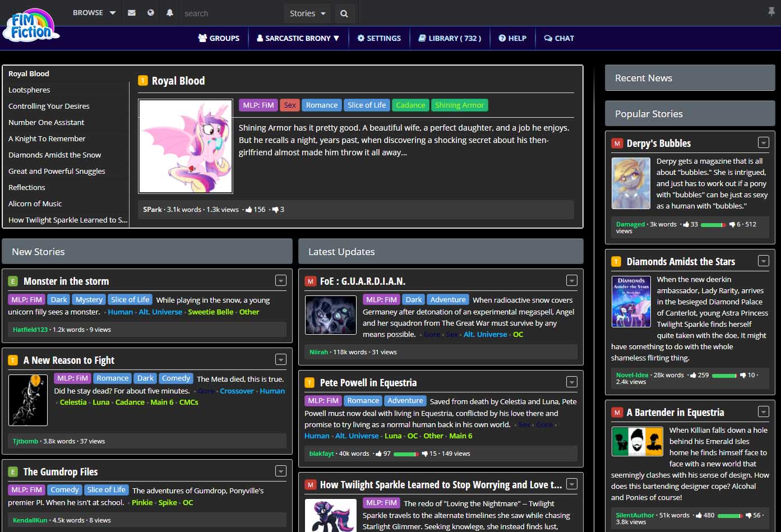Viewport: 781px width, 532px height.
Task: Click the Comedy tag on A New Reason to Fight
Action: click(176, 378)
